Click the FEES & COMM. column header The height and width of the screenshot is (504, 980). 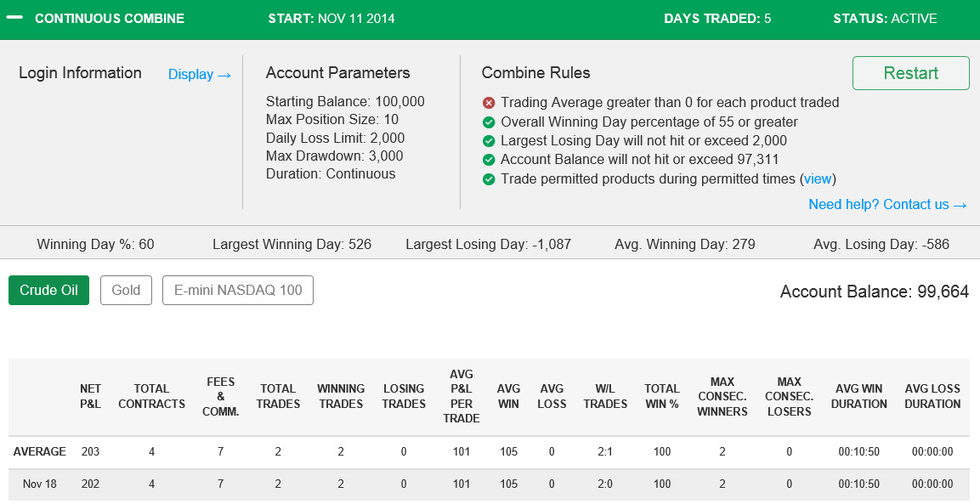(x=221, y=396)
